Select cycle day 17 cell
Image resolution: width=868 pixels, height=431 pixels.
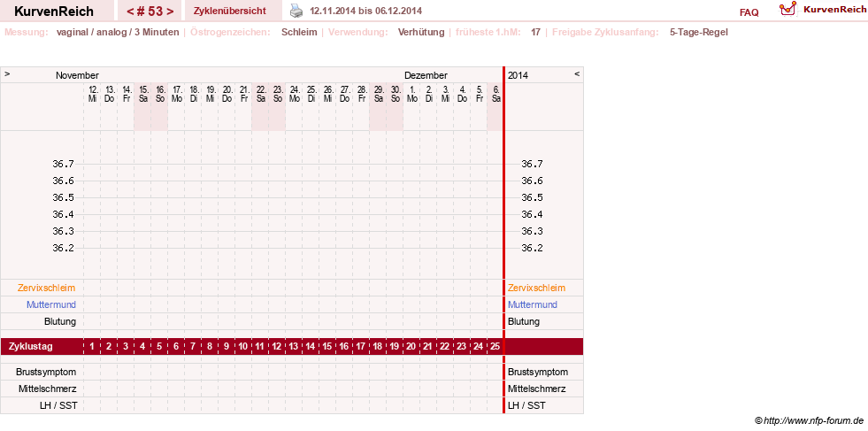coord(360,347)
